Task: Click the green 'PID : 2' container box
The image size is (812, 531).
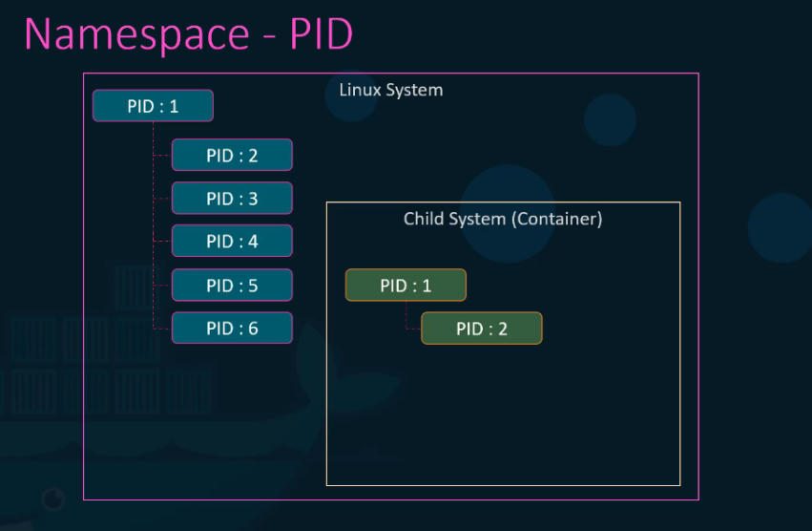Action: pos(482,329)
